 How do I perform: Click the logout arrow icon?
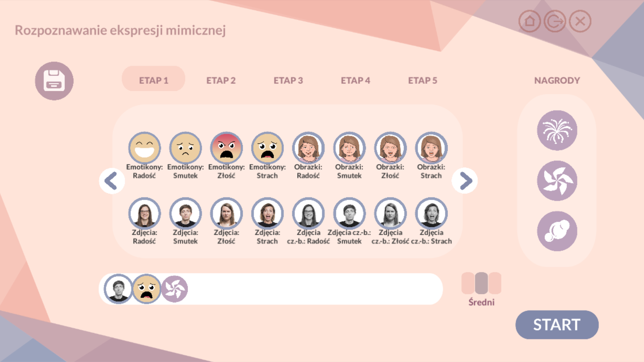555,21
